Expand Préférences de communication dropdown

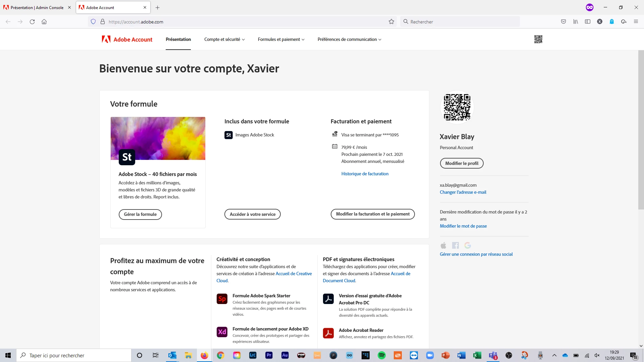pyautogui.click(x=349, y=40)
